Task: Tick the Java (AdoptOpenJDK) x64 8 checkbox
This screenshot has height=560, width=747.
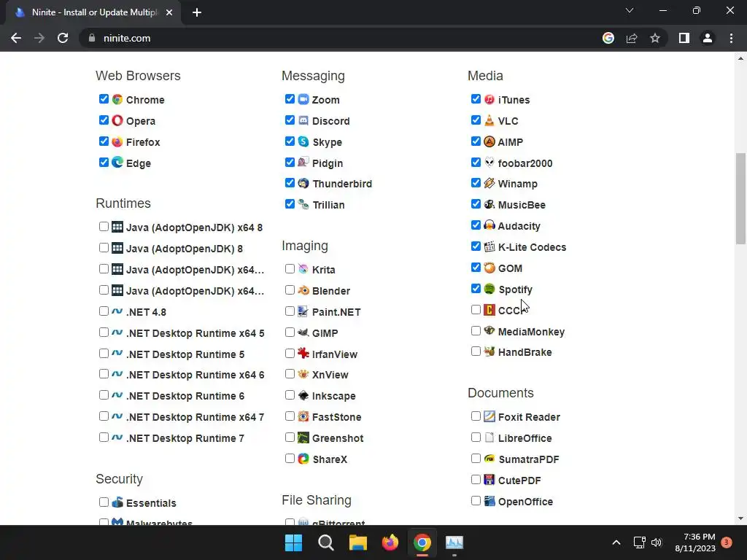Action: (x=104, y=227)
